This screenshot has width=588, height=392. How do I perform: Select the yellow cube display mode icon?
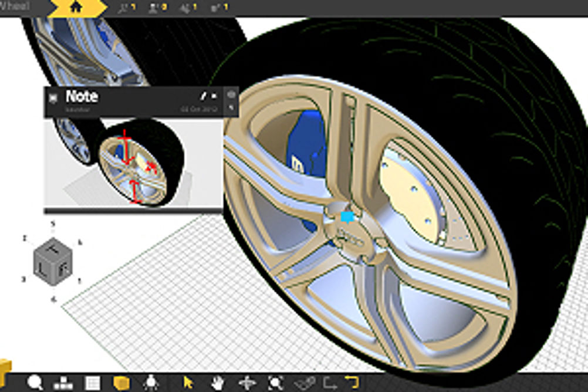[x=121, y=383]
